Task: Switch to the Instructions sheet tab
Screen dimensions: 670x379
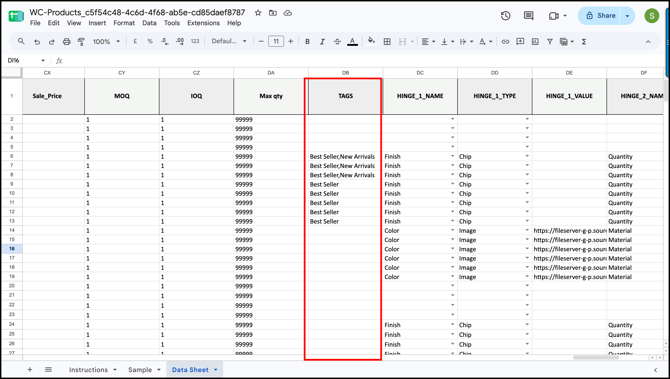Action: click(88, 370)
